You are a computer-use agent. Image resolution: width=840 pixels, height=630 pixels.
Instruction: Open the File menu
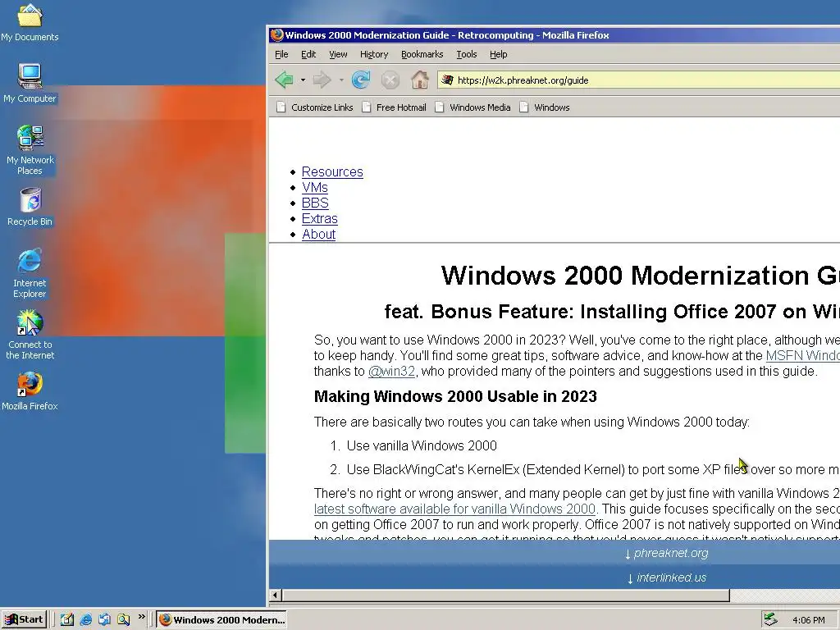point(281,54)
